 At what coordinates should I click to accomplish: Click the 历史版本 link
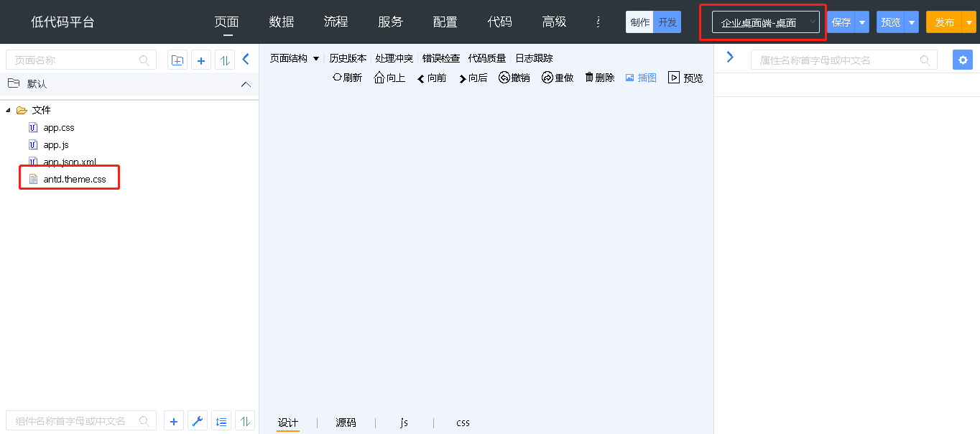coord(348,58)
